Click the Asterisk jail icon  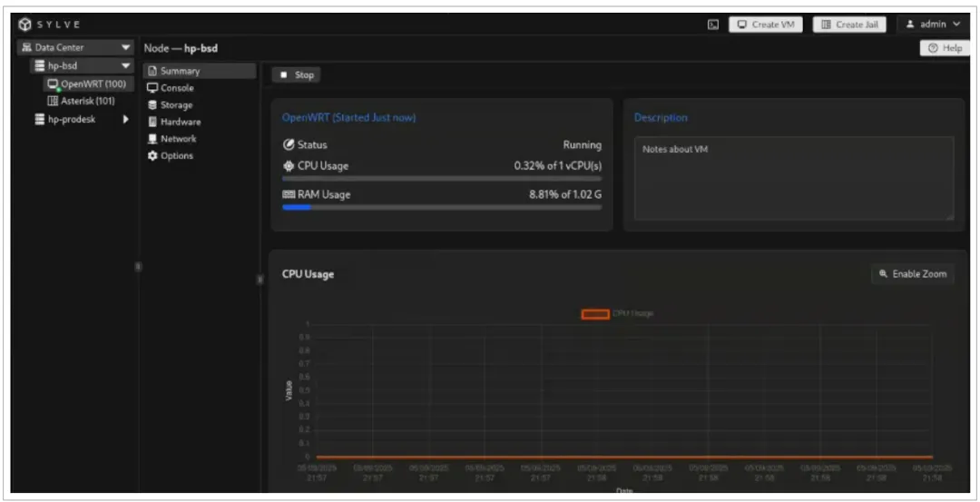[54, 101]
